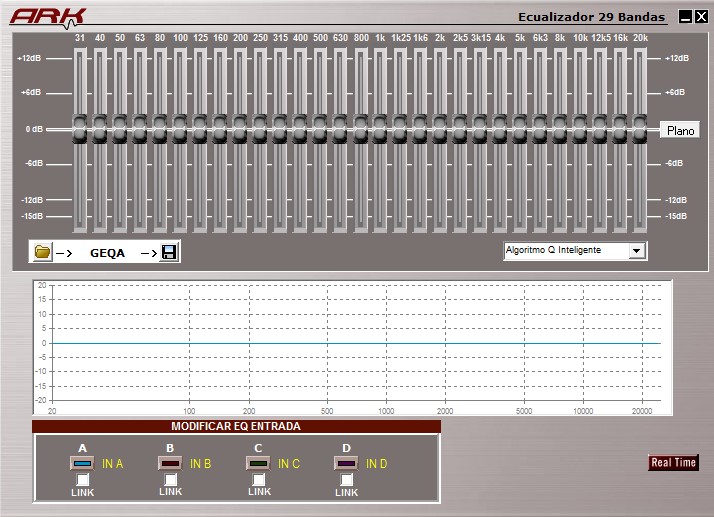Click the EQ frequency response graph
Image resolution: width=714 pixels, height=517 pixels.
point(352,348)
